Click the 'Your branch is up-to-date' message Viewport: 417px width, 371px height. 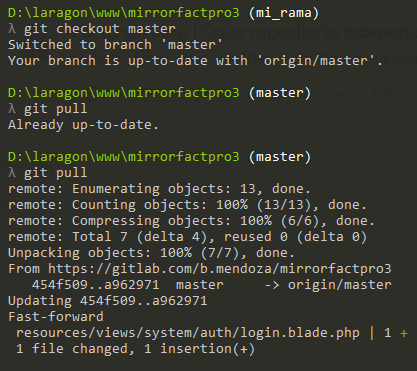[195, 61]
